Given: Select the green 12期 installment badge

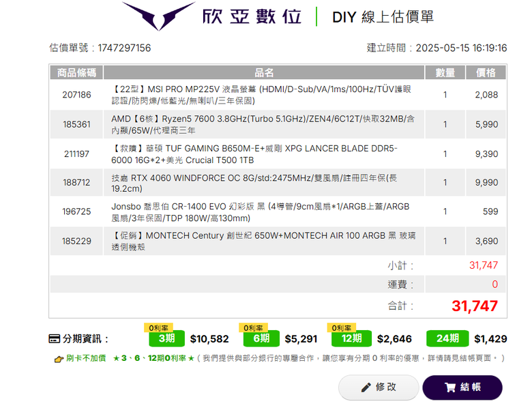Looking at the screenshot, I should [351, 338].
